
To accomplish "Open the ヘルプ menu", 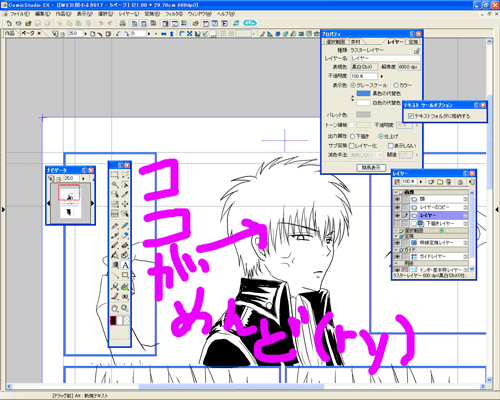I will tap(226, 14).
